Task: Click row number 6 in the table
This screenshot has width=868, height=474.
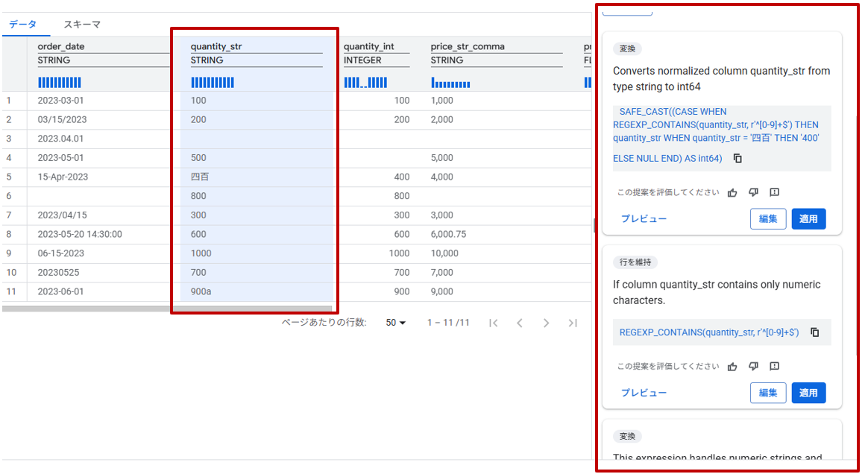Action: click(x=9, y=196)
